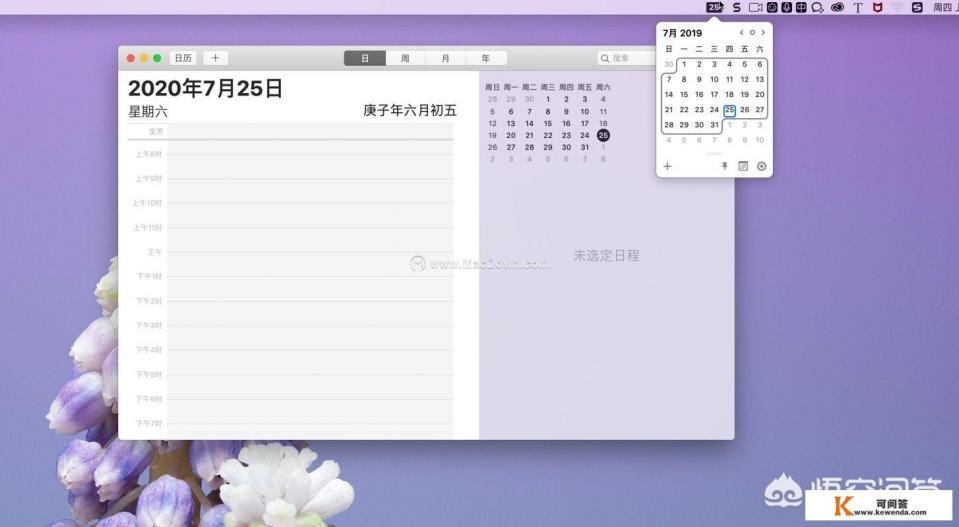Click the red shield menu bar icon
Viewport: 959px width, 527px height.
[x=878, y=7]
